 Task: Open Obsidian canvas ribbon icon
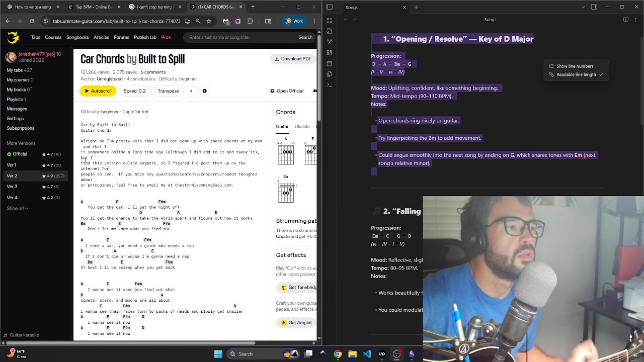click(x=329, y=52)
